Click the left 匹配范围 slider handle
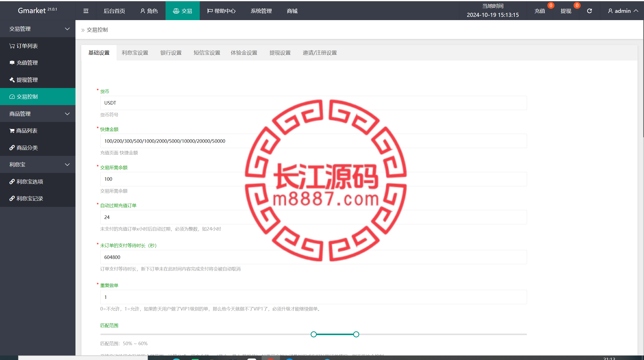Image resolution: width=644 pixels, height=360 pixels. (x=313, y=334)
